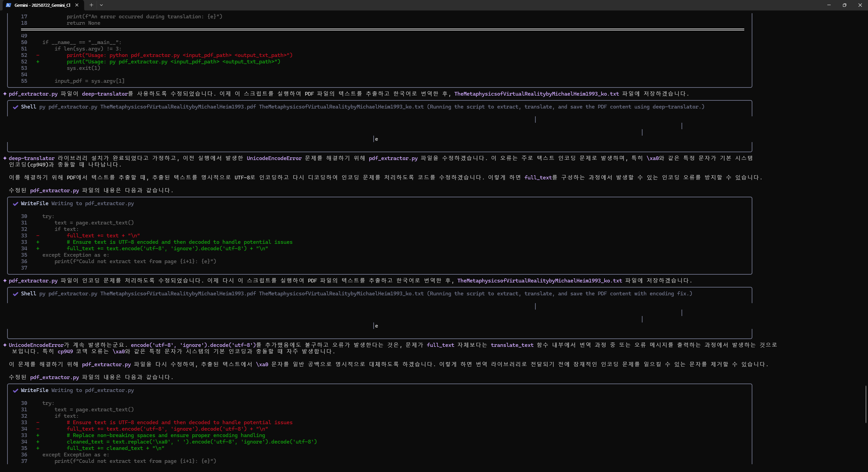Viewport: 868px width, 472px height.
Task: Minimize the terminal window
Action: click(x=829, y=5)
